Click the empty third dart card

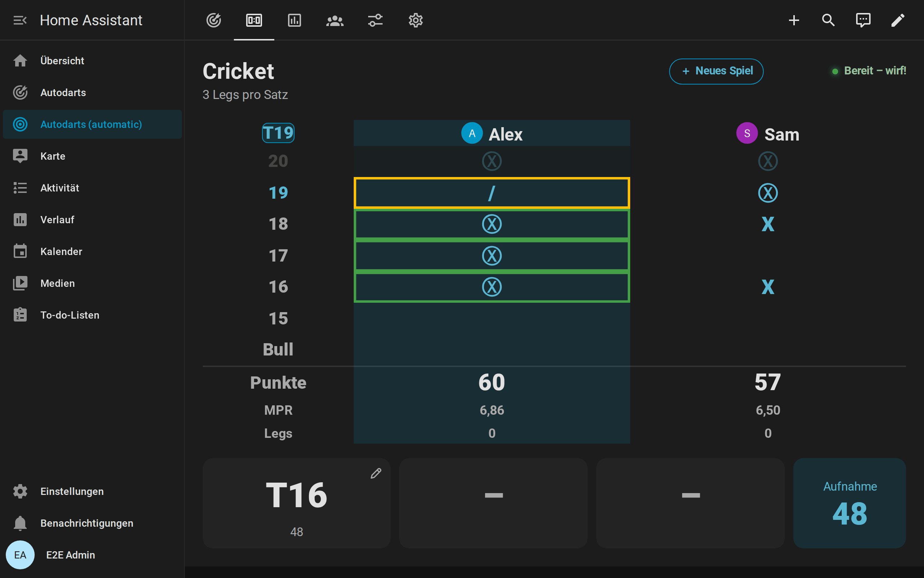pyautogui.click(x=690, y=503)
